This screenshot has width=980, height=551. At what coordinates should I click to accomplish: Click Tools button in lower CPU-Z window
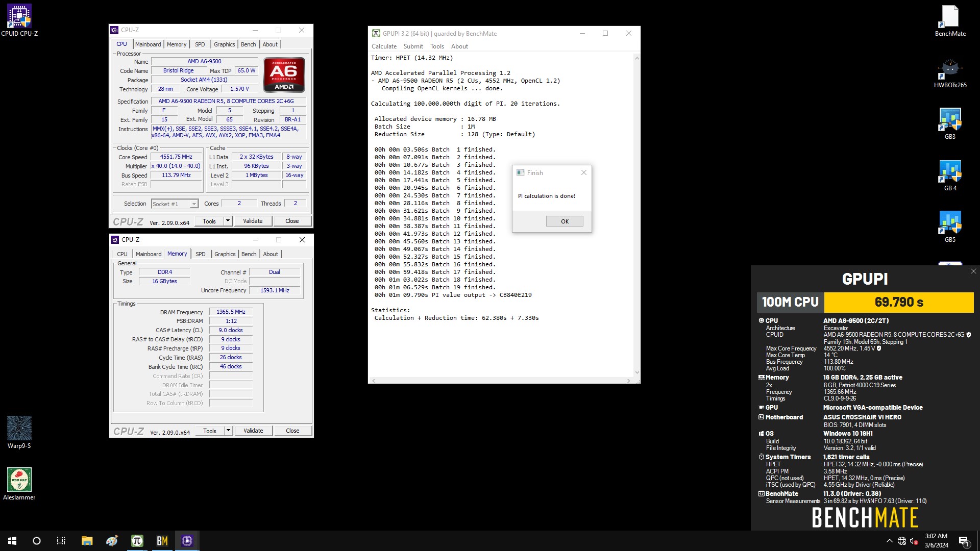(210, 431)
